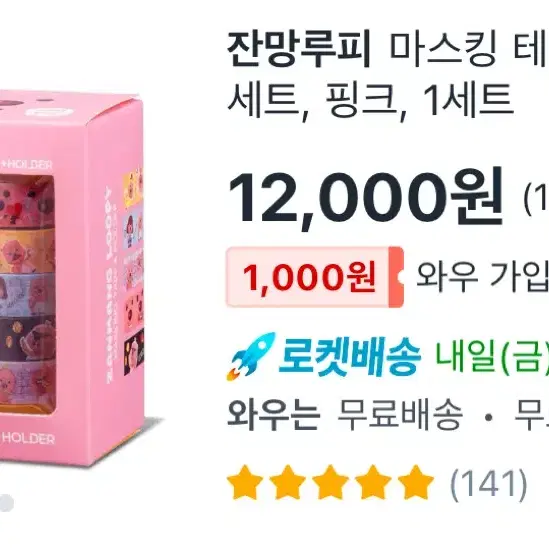The width and height of the screenshot is (549, 549).
Task: Click the 세트, 핑크, 1세트 option text
Action: pos(371,100)
